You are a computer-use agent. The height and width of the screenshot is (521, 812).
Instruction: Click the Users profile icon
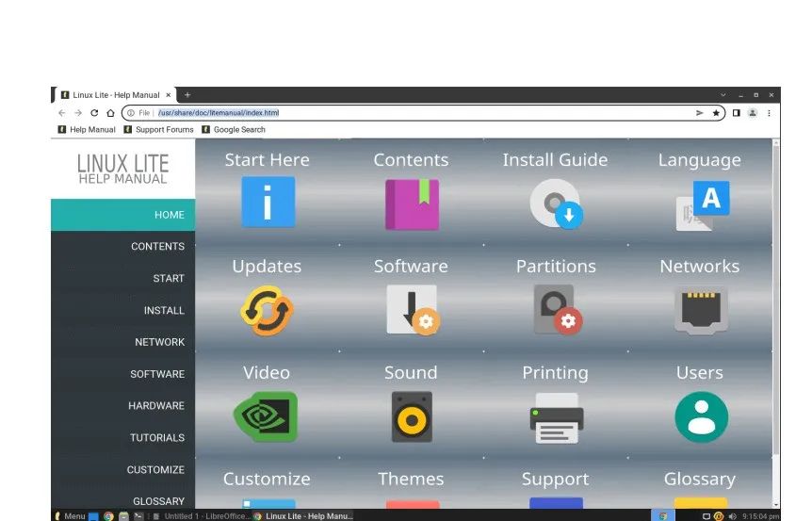pyautogui.click(x=701, y=417)
